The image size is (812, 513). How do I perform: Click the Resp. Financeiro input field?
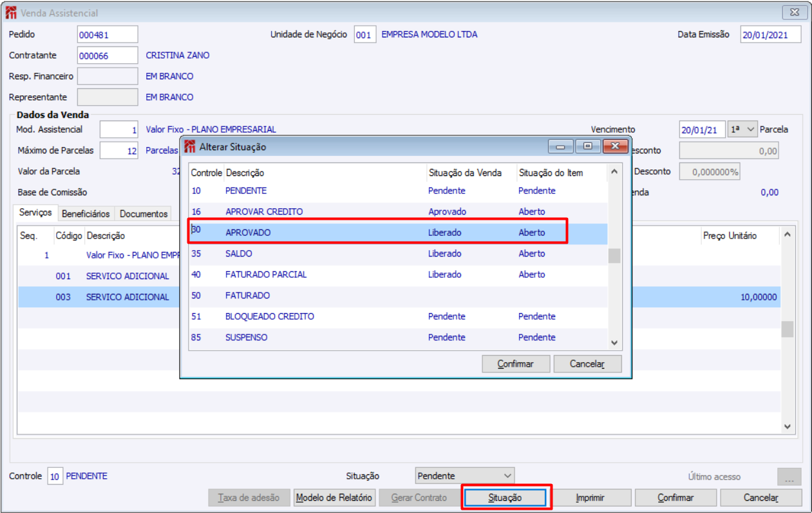coord(108,76)
